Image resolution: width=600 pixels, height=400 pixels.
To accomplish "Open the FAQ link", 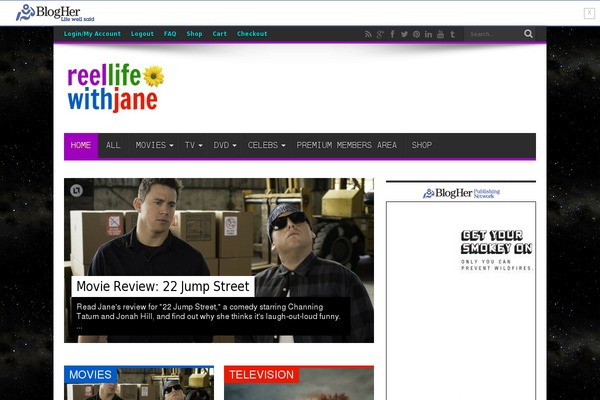I will (170, 34).
